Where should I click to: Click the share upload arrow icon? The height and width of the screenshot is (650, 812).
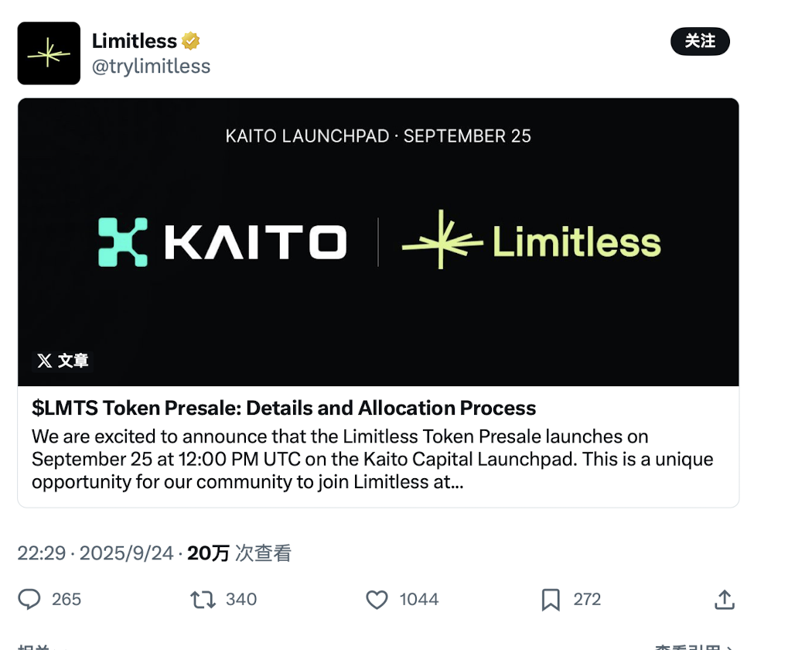click(724, 600)
